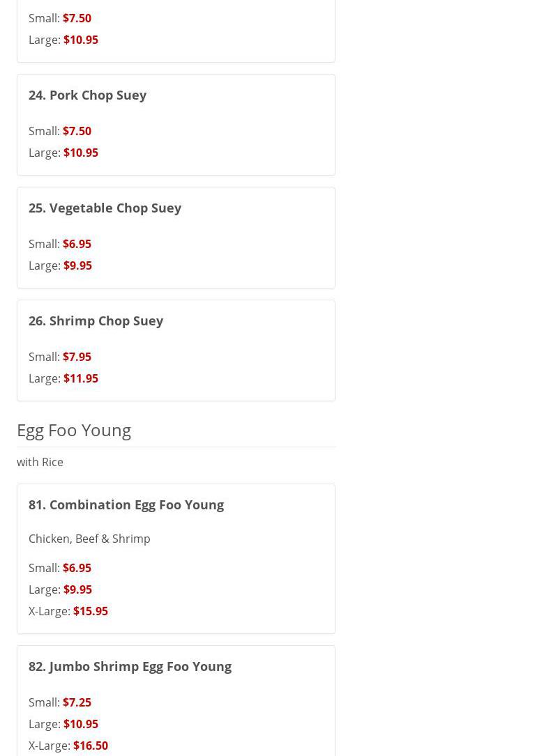Screen dimensions: 537x756
Task: Click the Egg Foo Young section heading
Action: pos(74,430)
